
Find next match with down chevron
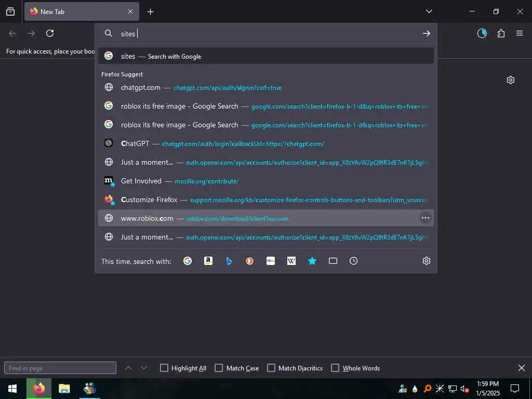point(144,368)
